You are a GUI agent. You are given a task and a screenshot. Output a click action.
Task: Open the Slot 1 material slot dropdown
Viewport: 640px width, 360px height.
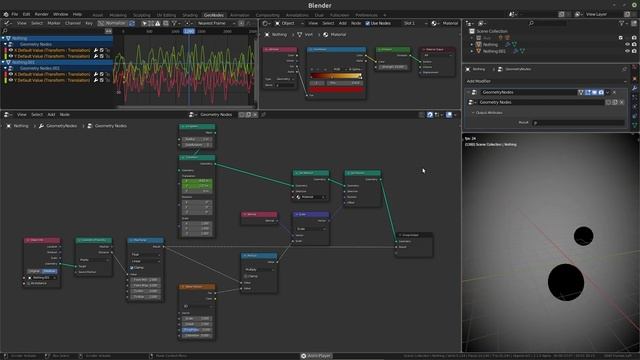[x=416, y=23]
